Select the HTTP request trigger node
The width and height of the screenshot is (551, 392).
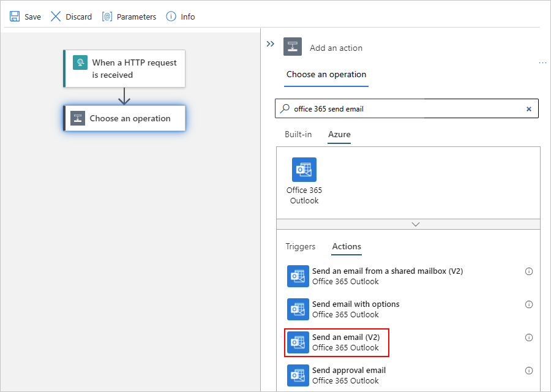(x=124, y=69)
